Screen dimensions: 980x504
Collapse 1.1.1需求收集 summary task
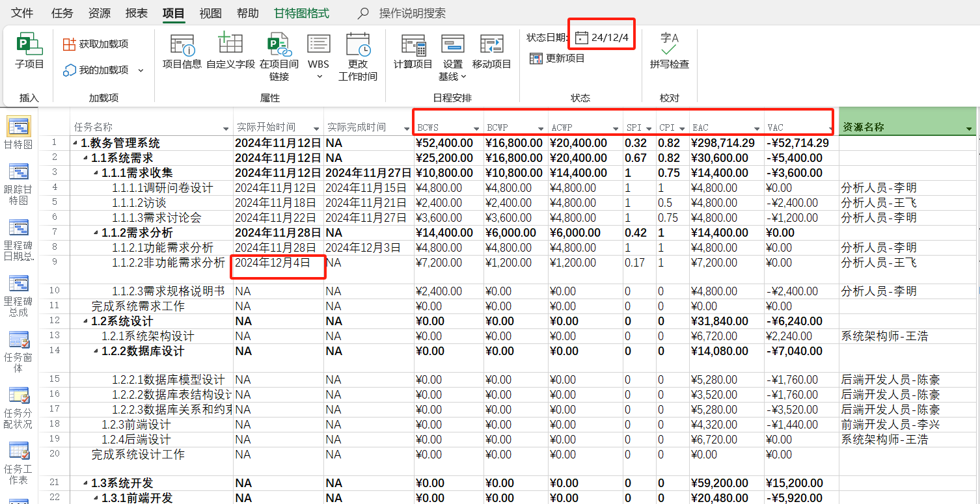(x=96, y=173)
